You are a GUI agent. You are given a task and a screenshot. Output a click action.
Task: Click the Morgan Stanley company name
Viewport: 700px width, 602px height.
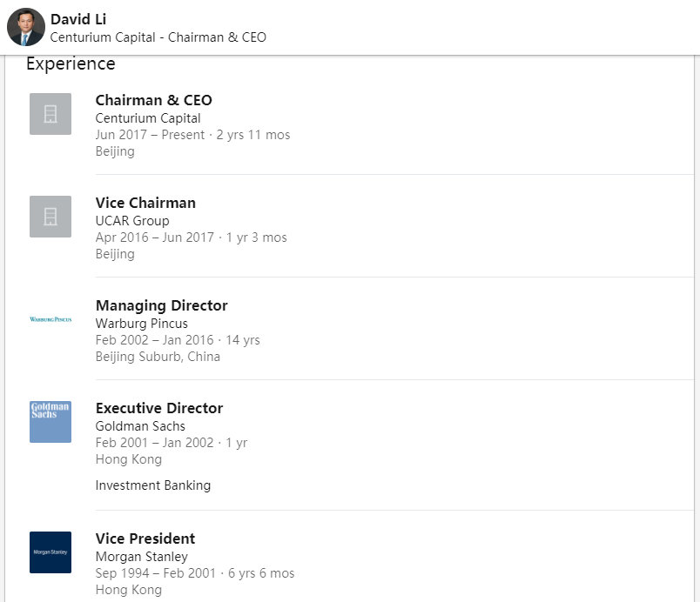[142, 557]
